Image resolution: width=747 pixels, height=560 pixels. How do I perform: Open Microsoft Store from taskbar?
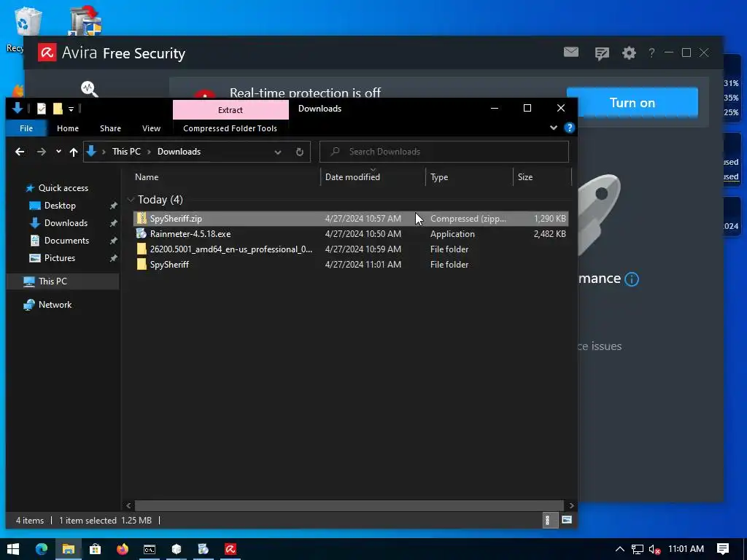coord(96,549)
